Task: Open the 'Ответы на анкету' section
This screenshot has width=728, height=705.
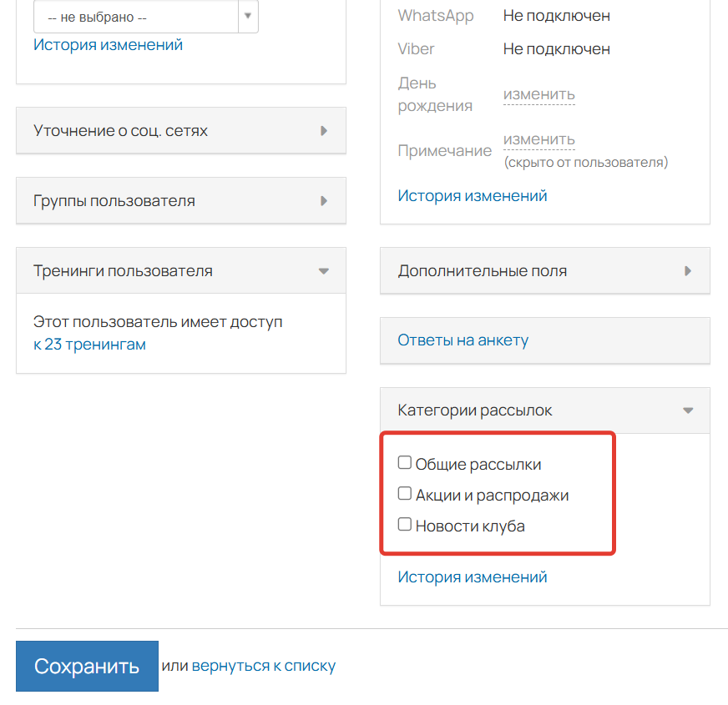Action: click(x=463, y=340)
